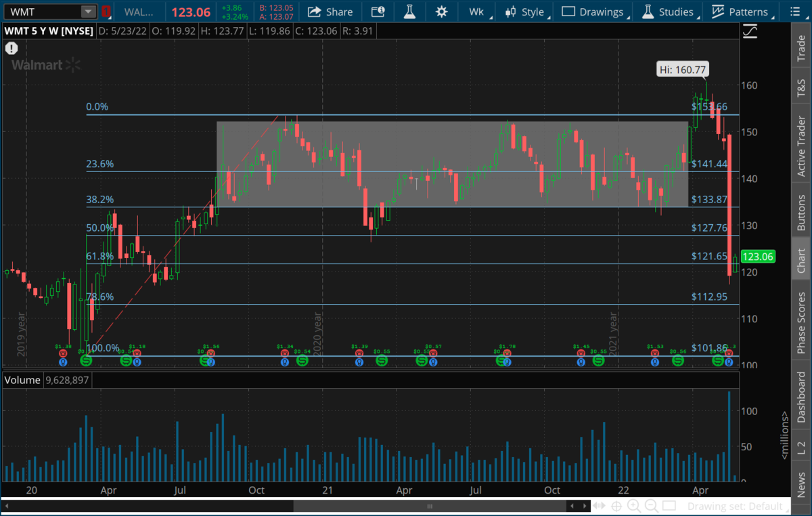Click the WMT symbol input field
812x516 pixels.
(x=42, y=12)
